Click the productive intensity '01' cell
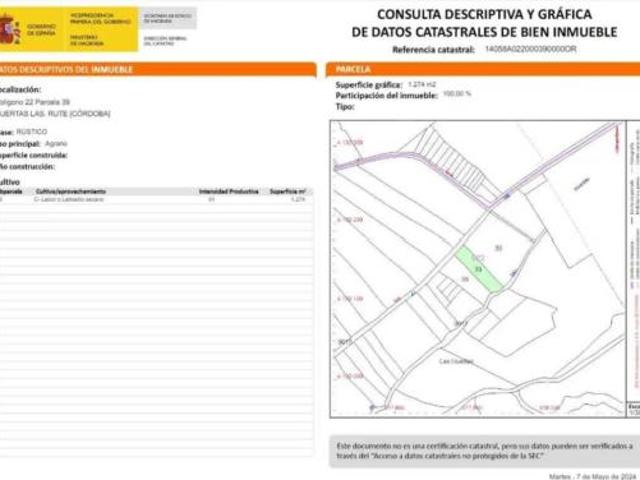 tap(211, 200)
